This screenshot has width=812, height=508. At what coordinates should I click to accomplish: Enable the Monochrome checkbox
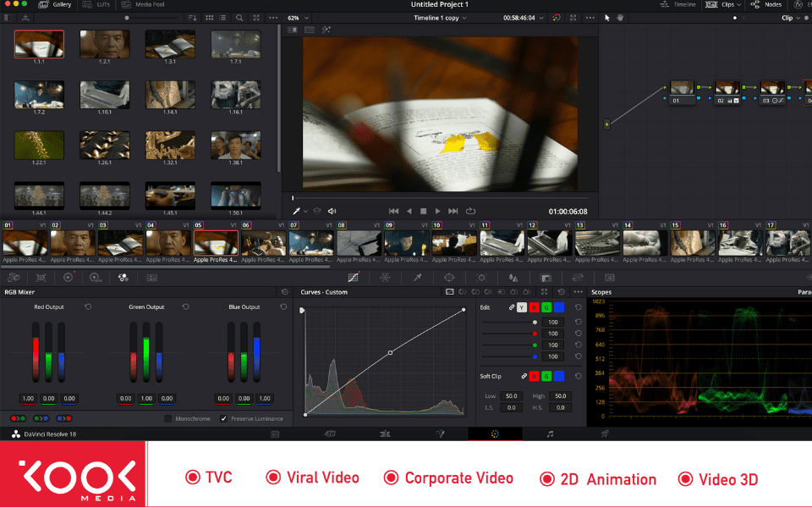[167, 419]
